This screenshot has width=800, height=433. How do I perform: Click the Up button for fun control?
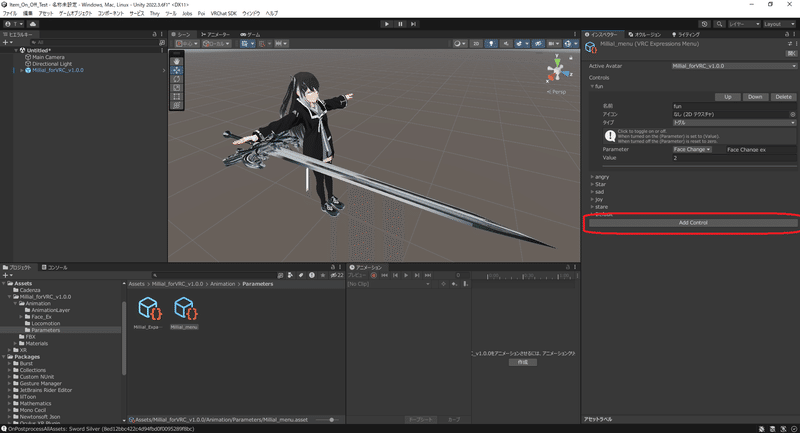pos(728,97)
